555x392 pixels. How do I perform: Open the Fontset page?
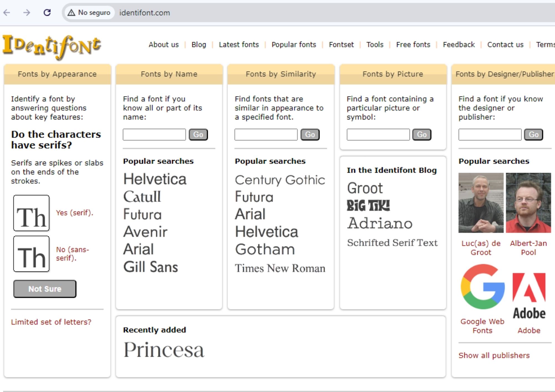click(341, 45)
